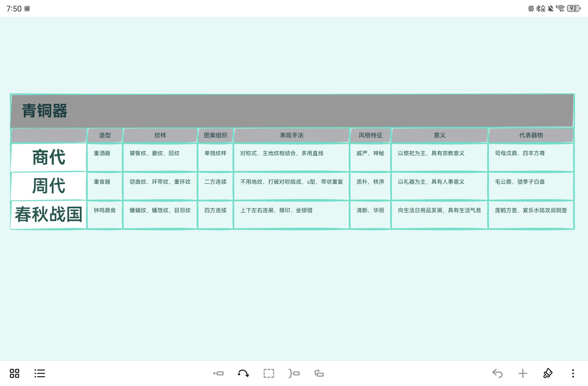Select the 商代 row header
Viewport: 588px width, 386px height.
49,157
